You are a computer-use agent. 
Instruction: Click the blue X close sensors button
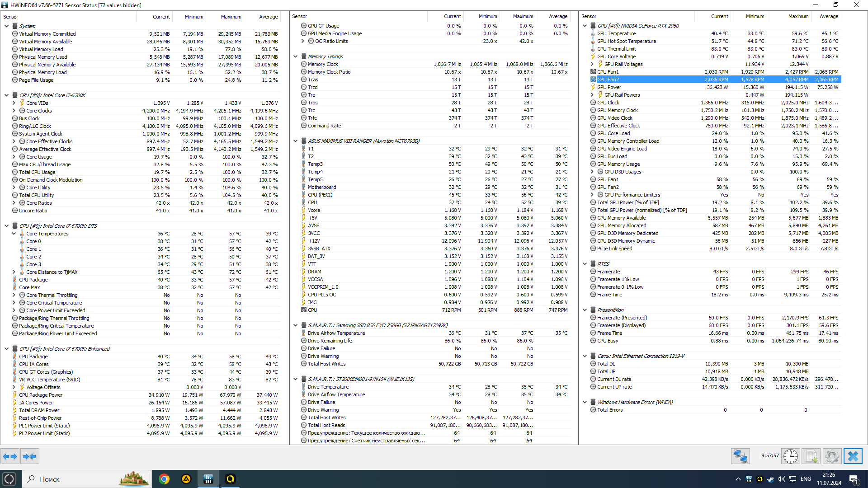click(853, 456)
